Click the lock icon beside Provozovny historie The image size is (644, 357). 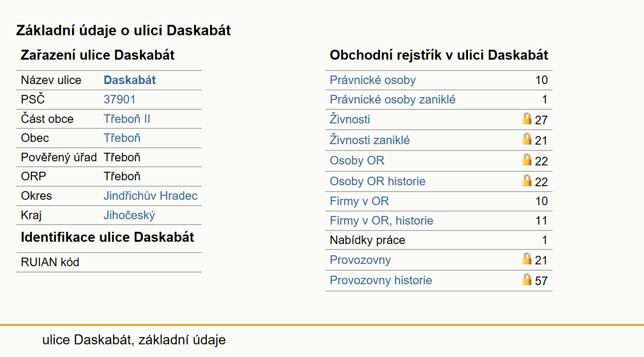(527, 280)
